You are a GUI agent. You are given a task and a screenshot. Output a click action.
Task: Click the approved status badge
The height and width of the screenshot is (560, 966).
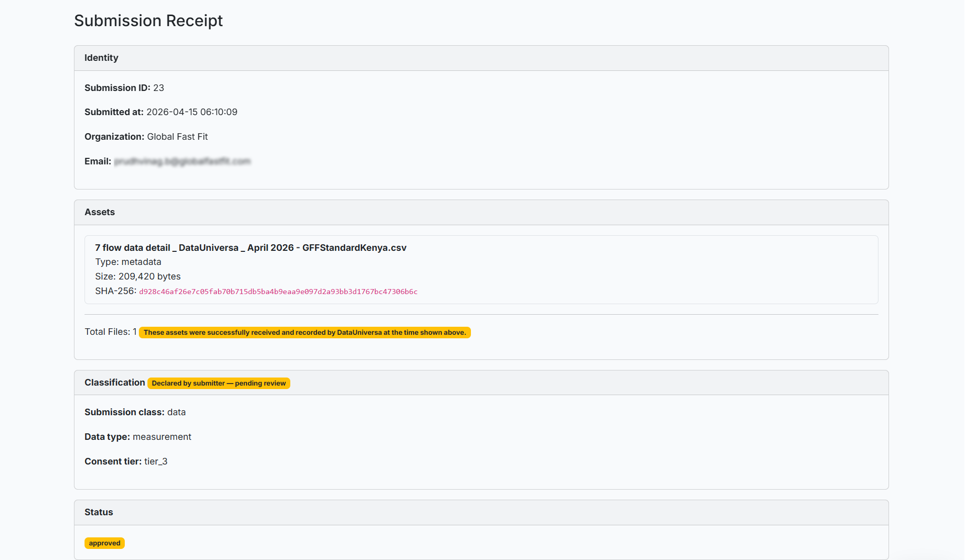click(105, 543)
